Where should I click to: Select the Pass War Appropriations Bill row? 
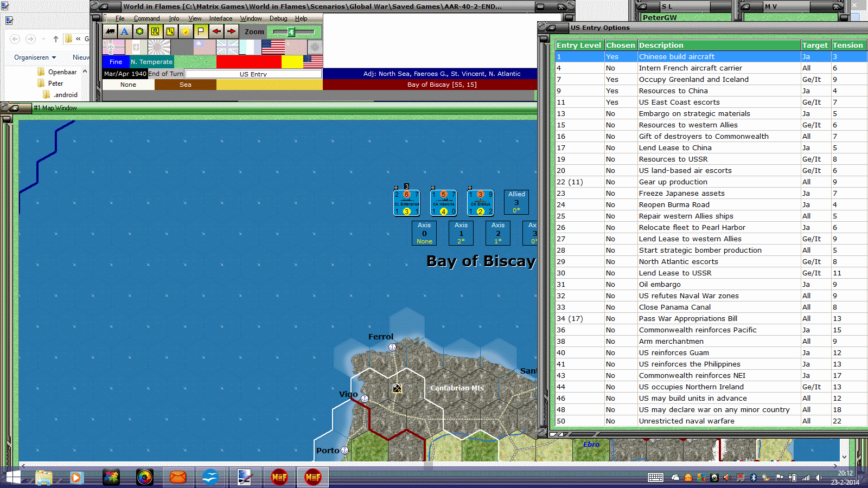[711, 318]
